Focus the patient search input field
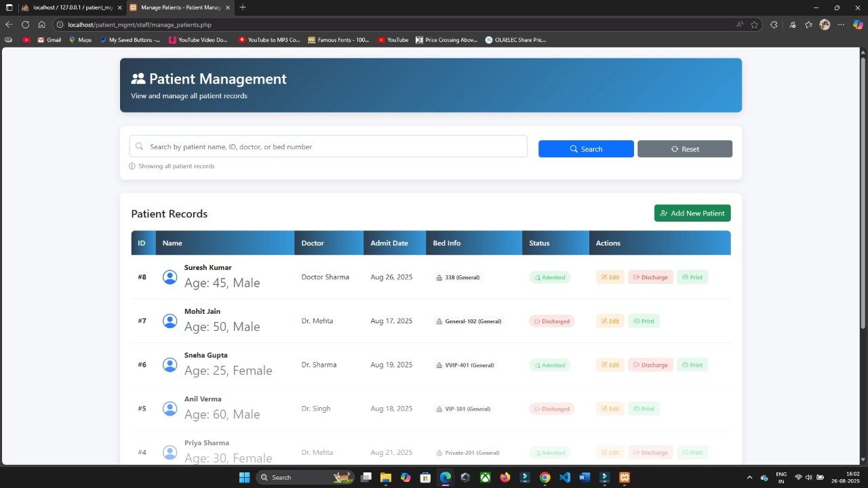The width and height of the screenshot is (868, 488). tap(328, 146)
